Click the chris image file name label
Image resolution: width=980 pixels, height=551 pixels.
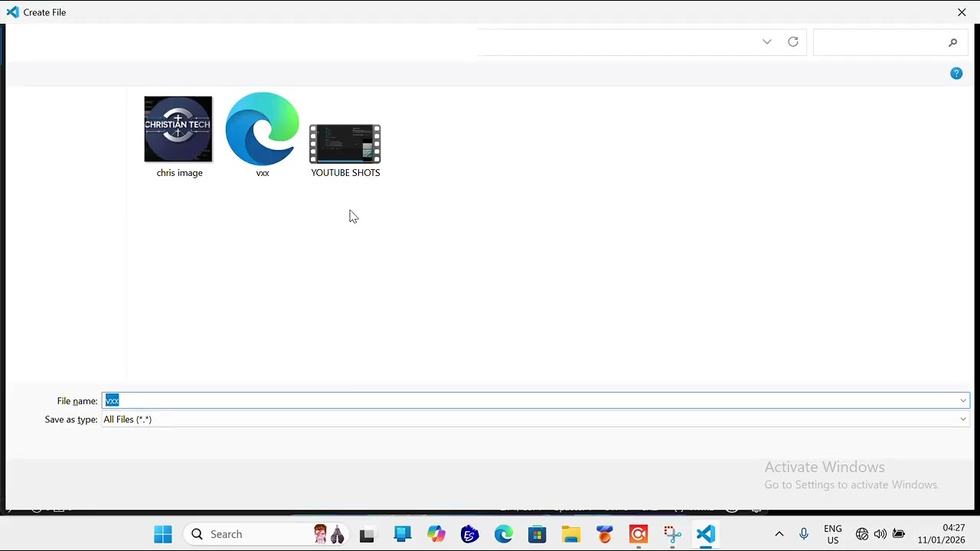point(179,173)
